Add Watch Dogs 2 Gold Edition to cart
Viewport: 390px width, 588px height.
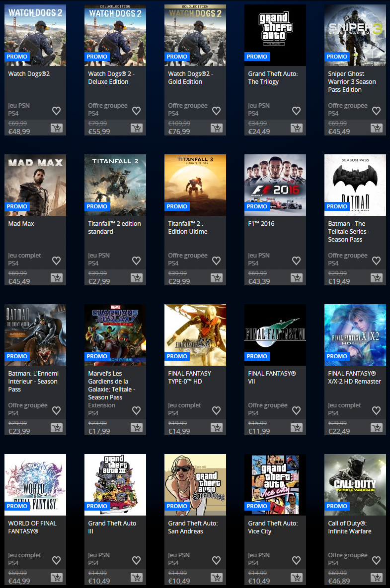[x=216, y=128]
